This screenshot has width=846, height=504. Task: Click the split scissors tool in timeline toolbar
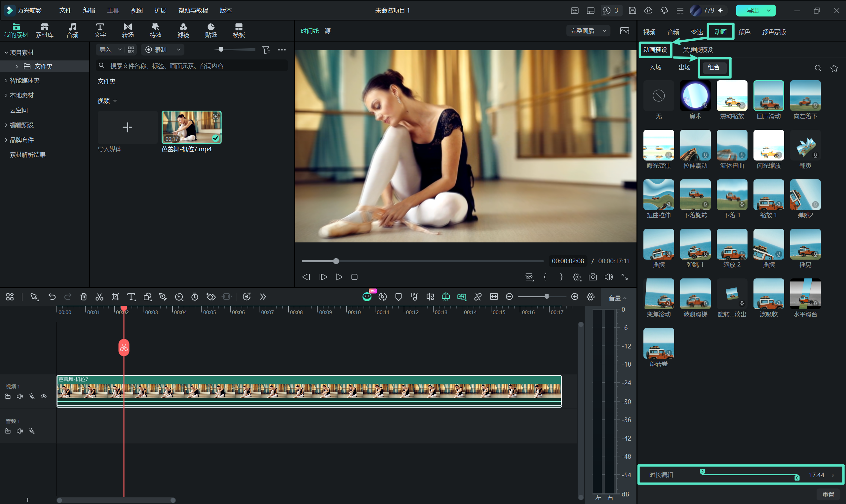(99, 297)
